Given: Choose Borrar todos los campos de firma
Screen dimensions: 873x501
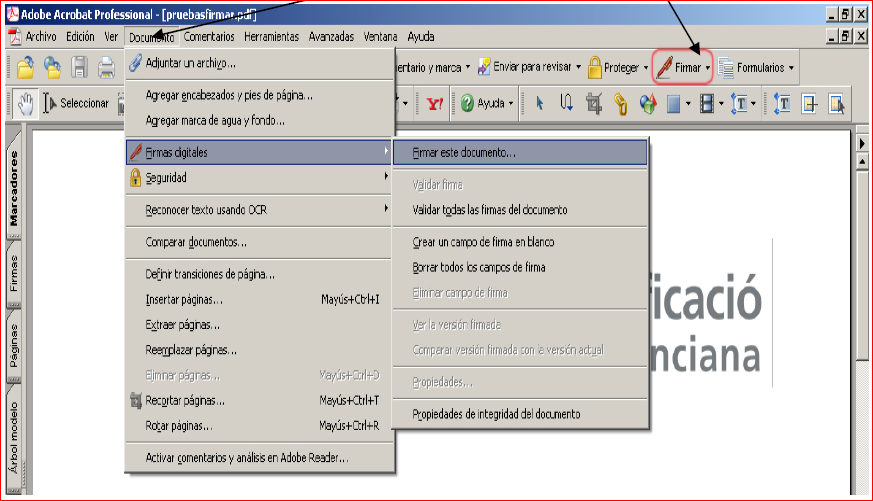Looking at the screenshot, I should (x=520, y=267).
